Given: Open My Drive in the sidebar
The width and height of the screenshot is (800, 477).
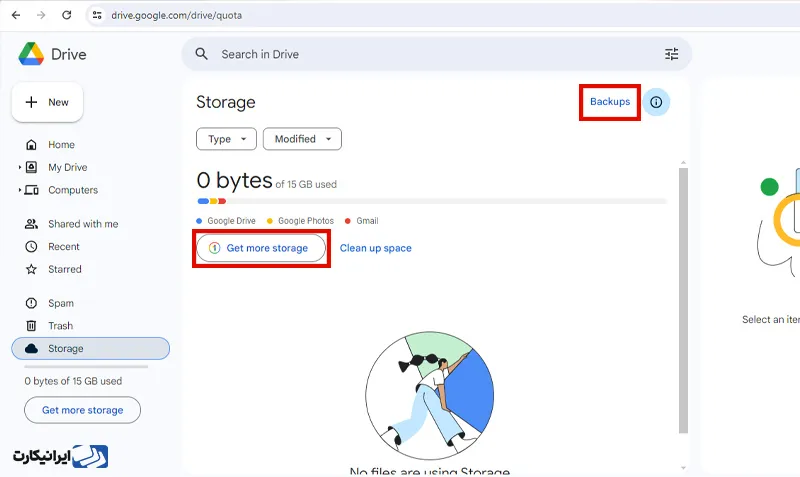Looking at the screenshot, I should tap(67, 167).
